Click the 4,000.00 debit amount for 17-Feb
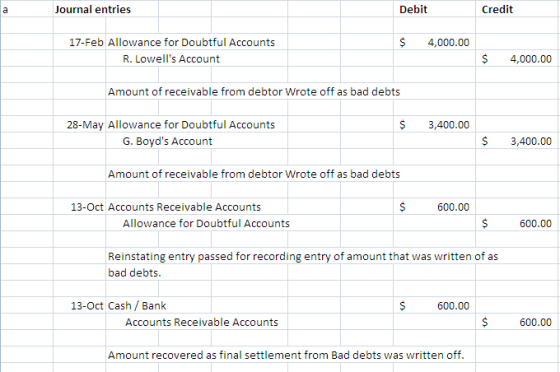560x372 pixels. point(449,42)
